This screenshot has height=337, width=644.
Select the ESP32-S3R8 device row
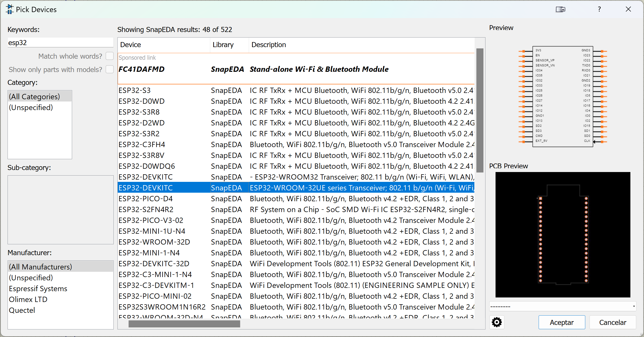tap(296, 112)
